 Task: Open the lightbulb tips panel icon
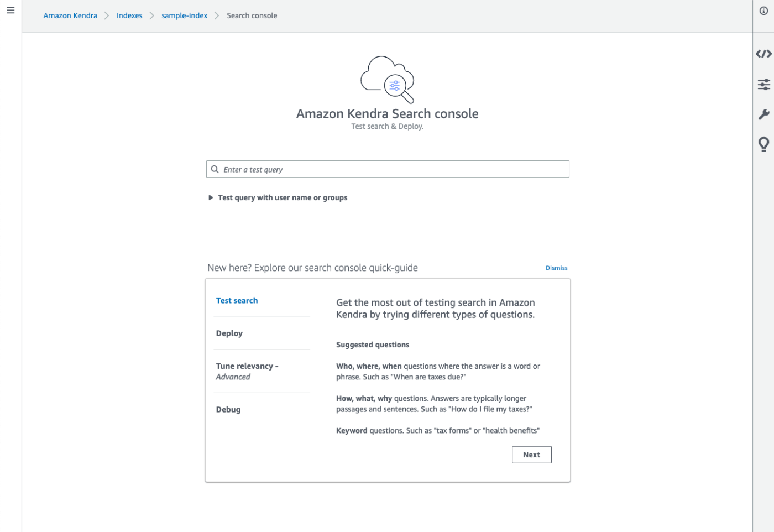tap(763, 144)
